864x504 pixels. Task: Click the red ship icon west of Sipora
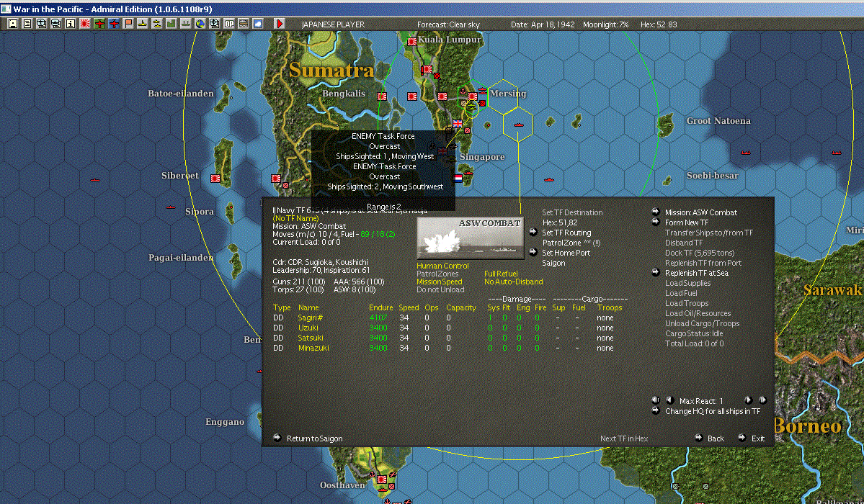click(x=171, y=207)
